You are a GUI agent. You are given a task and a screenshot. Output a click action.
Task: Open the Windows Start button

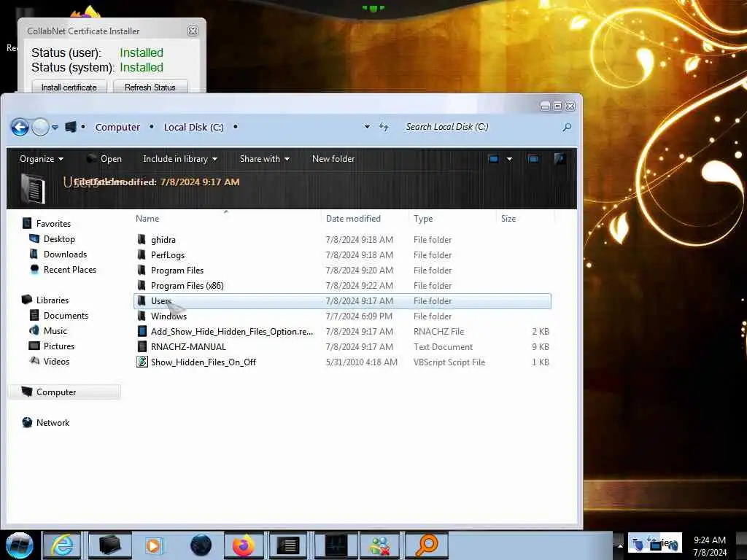coord(20,545)
